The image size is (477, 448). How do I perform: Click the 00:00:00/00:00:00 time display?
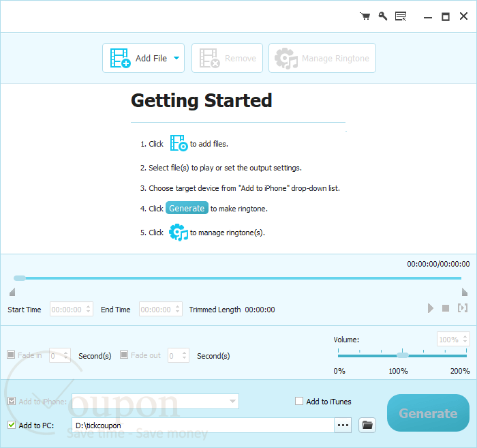438,264
